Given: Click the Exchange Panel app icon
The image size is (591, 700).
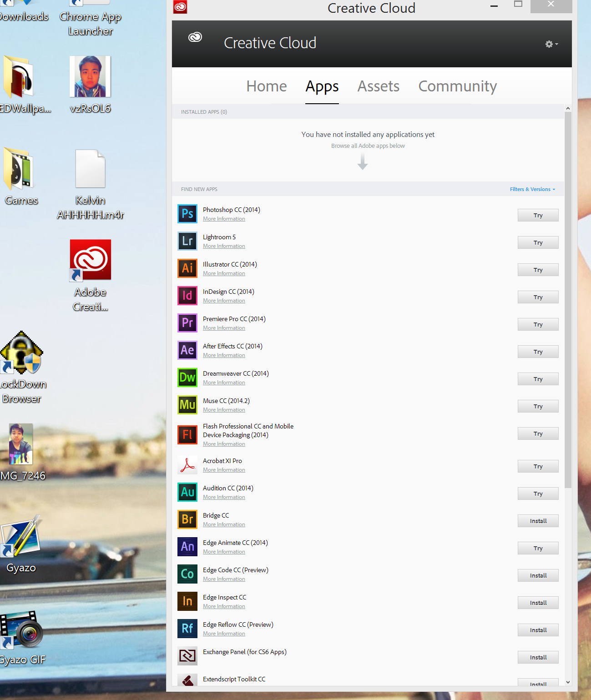Looking at the screenshot, I should point(187,656).
